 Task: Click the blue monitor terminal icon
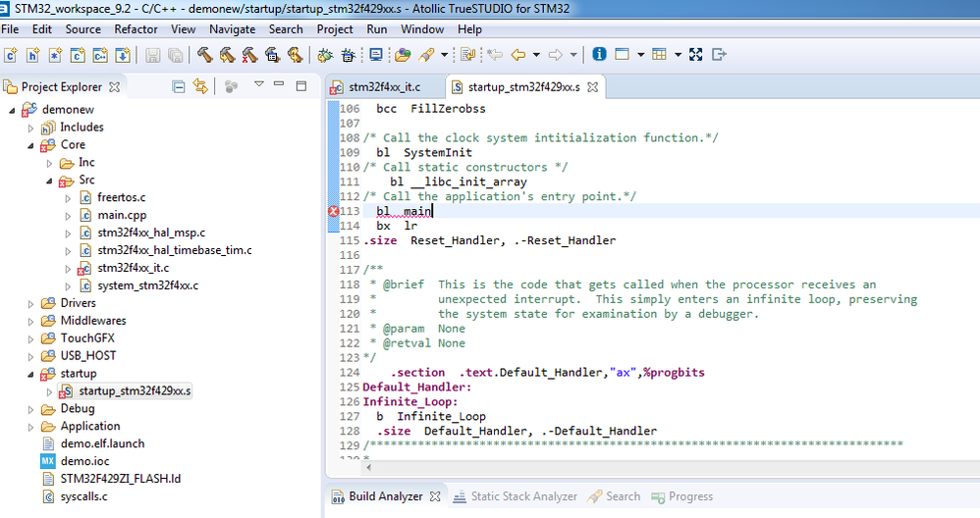coord(376,55)
